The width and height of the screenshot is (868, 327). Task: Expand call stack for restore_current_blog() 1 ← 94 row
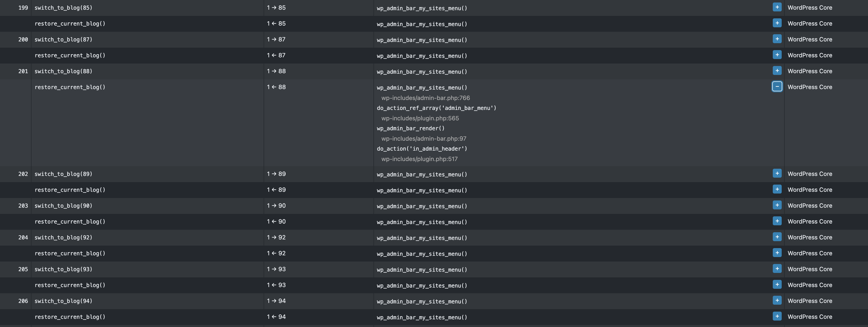(x=777, y=316)
